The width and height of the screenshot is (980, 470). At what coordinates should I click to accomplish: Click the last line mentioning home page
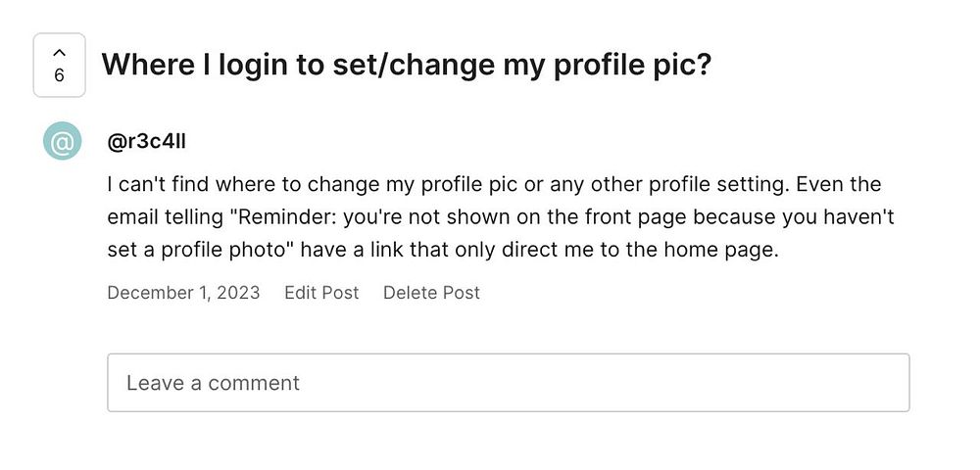(441, 250)
